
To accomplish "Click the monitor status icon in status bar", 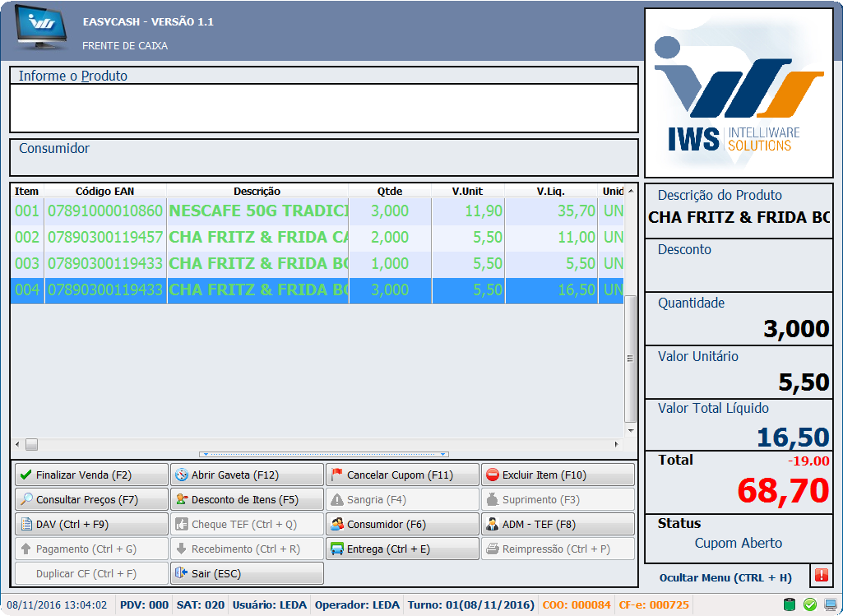I will tap(830, 604).
